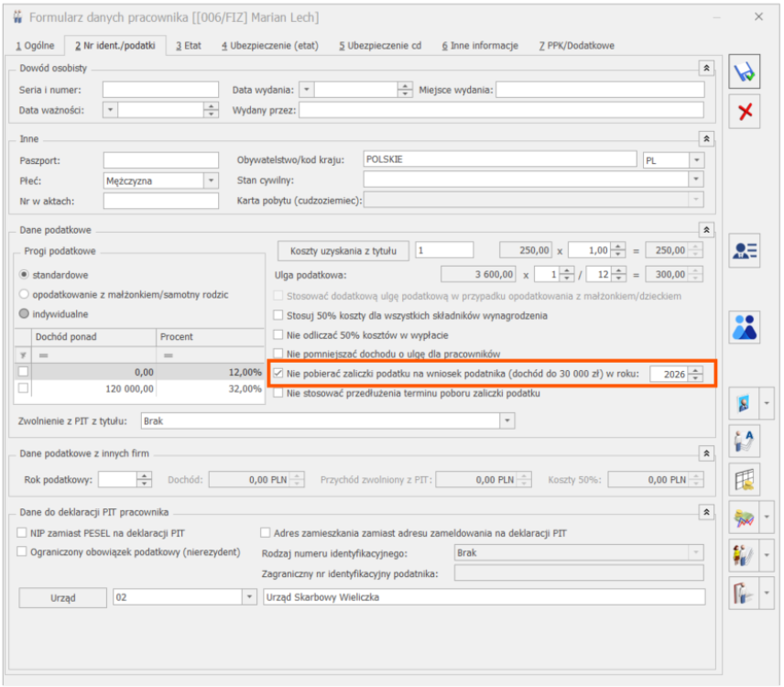The height and width of the screenshot is (687, 784).
Task: Check NIP zamiast PESEL na deklaracji PIT
Action: click(21, 533)
